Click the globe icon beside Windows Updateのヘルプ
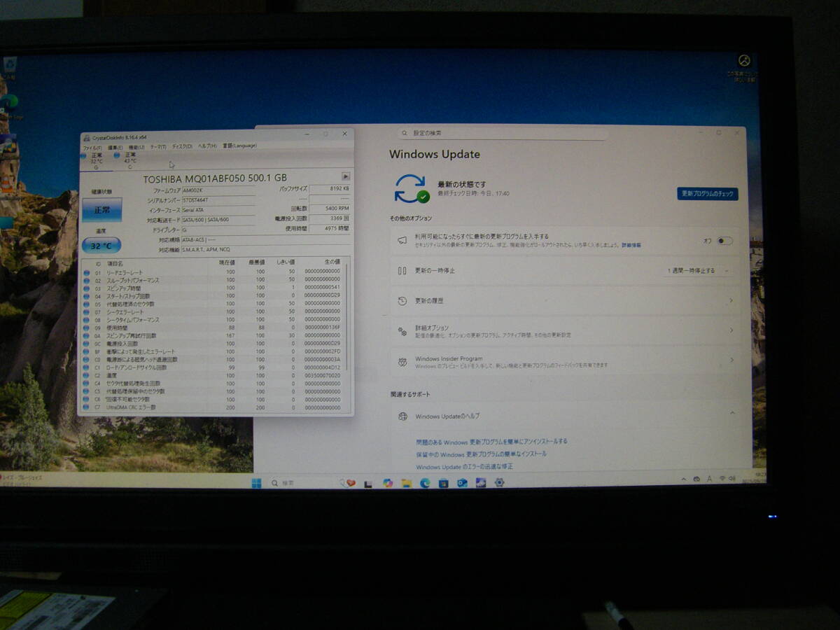 point(402,416)
